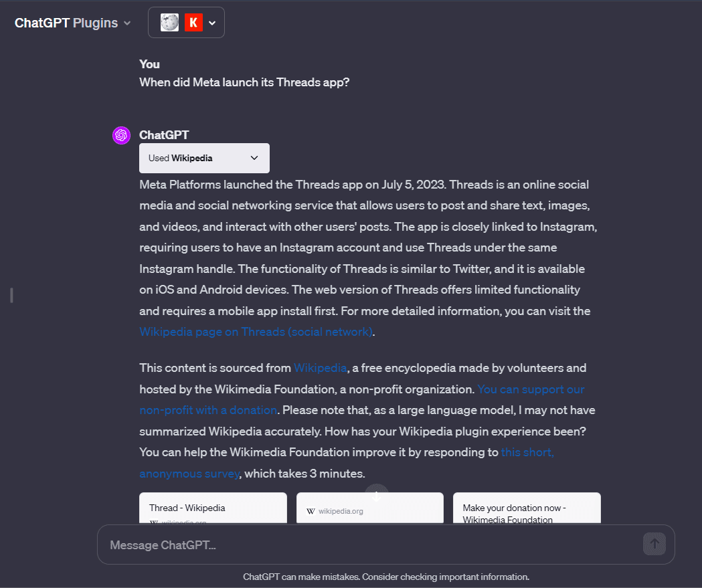
Task: Open the Wikipedia page on Threads link
Action: (255, 332)
